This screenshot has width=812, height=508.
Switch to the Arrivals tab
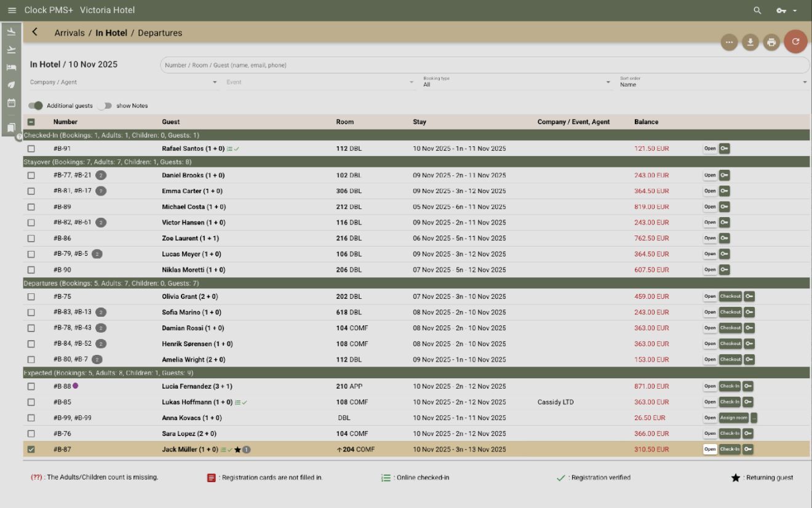70,33
